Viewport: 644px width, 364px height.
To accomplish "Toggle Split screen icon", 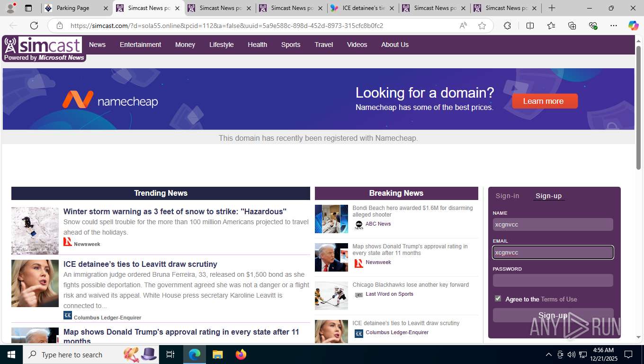I will pyautogui.click(x=530, y=26).
